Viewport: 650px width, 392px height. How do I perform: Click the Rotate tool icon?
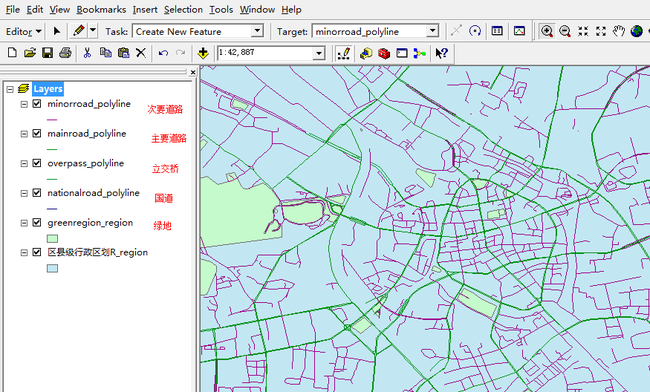(x=475, y=31)
